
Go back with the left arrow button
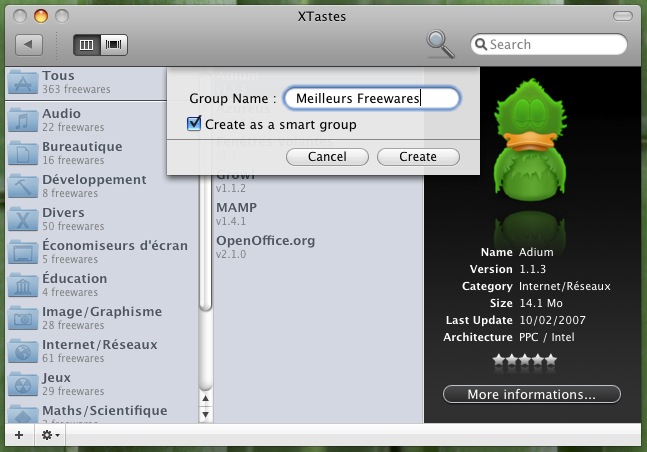point(29,45)
